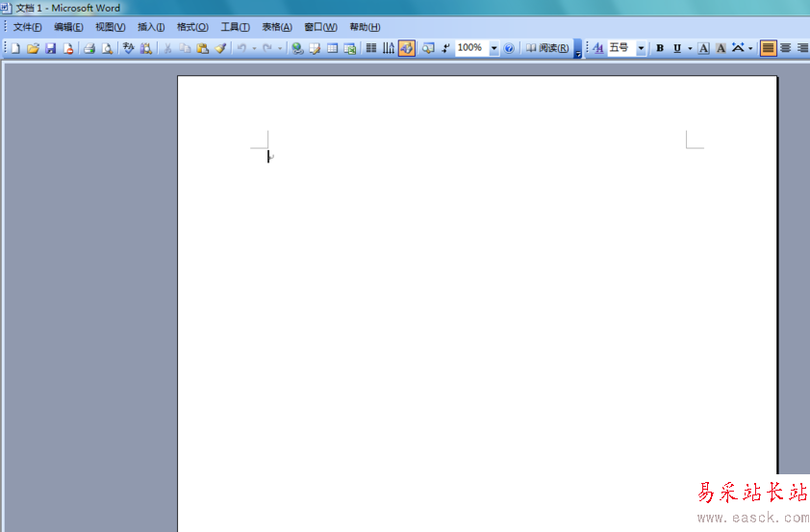Open the 工具(T) menu
The width and height of the screenshot is (810, 532).
coord(236,27)
